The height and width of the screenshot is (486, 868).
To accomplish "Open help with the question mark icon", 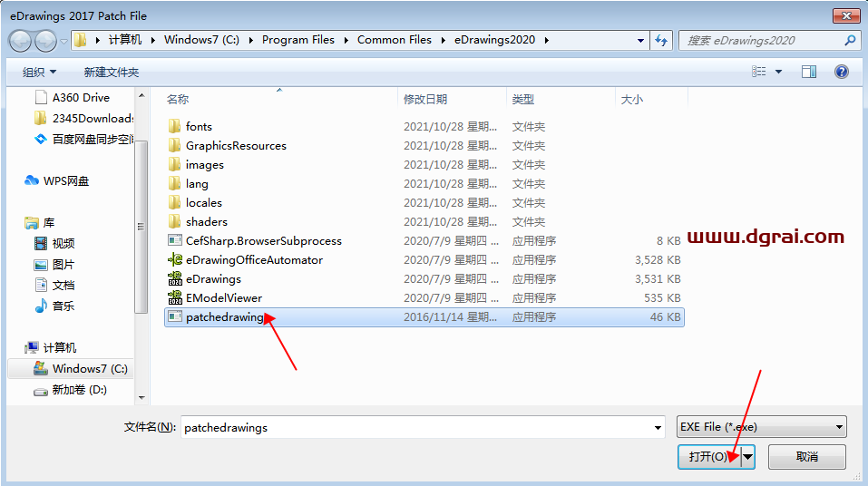I will (842, 72).
